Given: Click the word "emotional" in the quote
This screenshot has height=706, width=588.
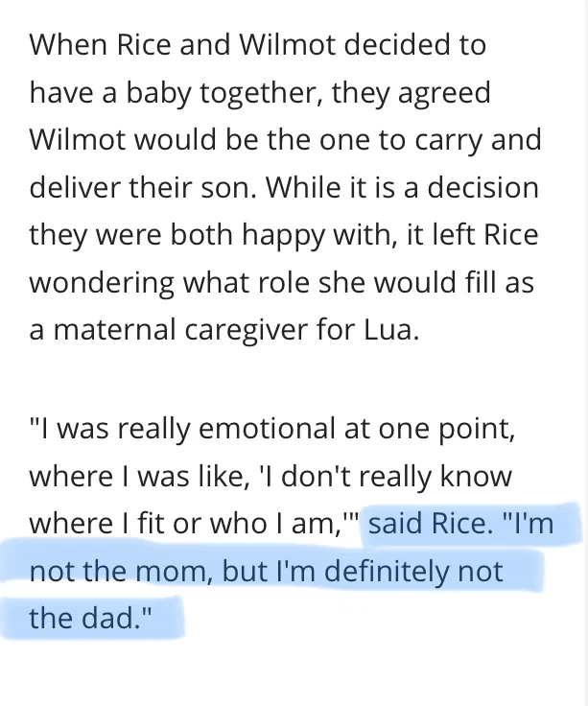Looking at the screenshot, I should [267, 428].
